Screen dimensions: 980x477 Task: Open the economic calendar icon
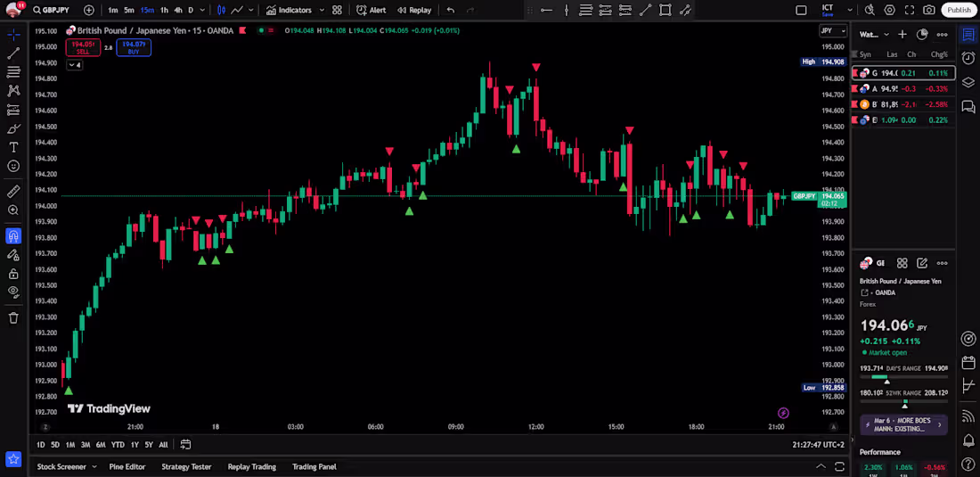[968, 363]
